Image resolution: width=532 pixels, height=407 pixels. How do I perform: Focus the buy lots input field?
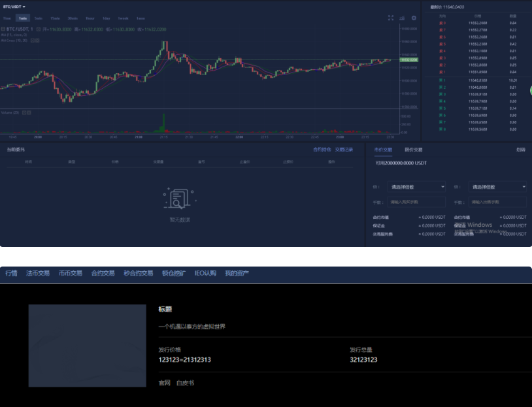point(416,202)
